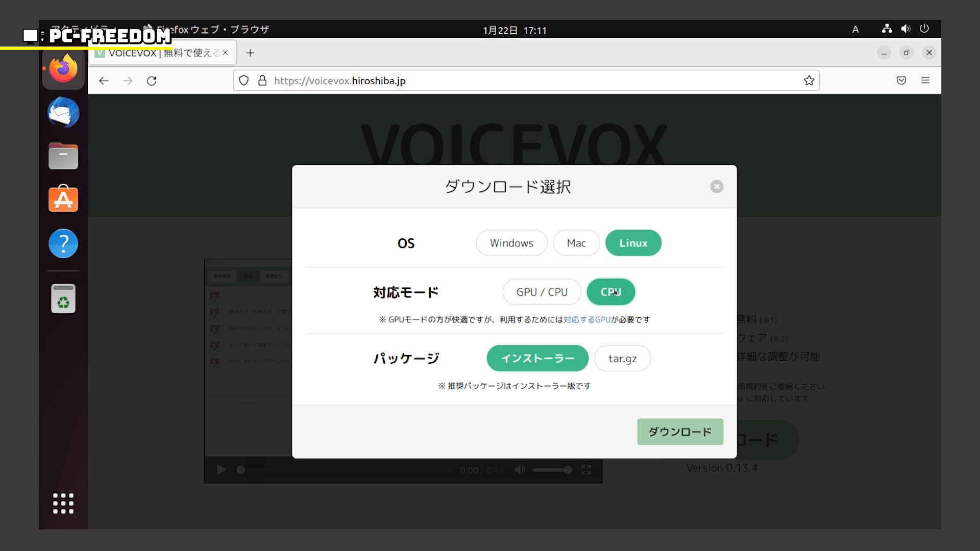Open the system power menu
The image size is (980, 551).
tap(924, 29)
